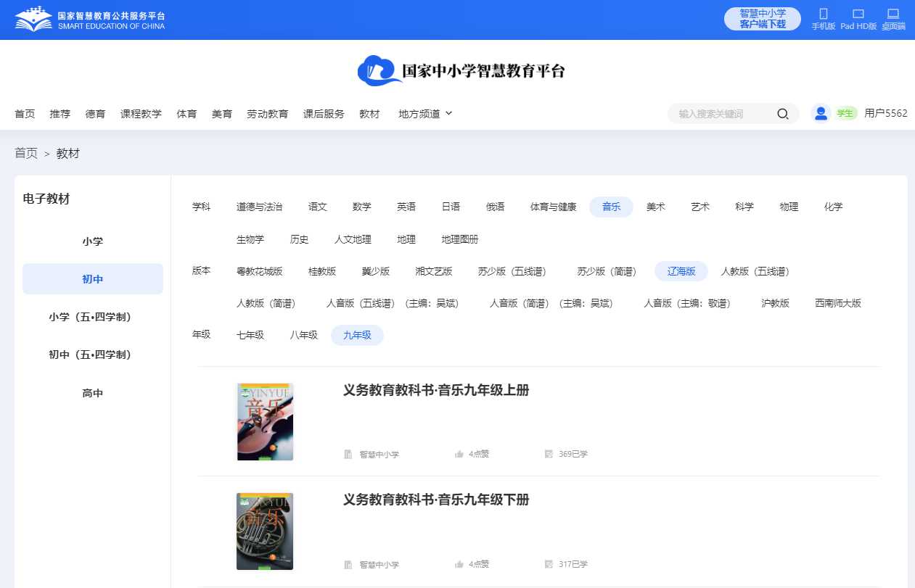The image size is (915, 588).
Task: Choose the 体育与健康 subject filter
Action: coord(554,207)
